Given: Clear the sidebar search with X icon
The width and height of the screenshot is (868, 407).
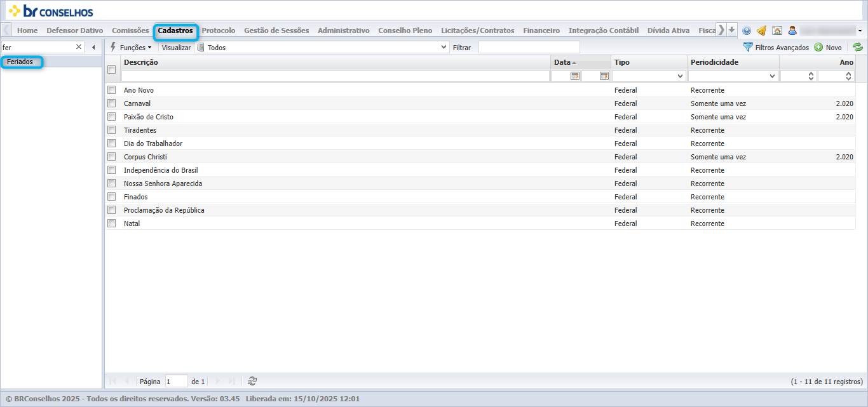Looking at the screenshot, I should tap(79, 47).
